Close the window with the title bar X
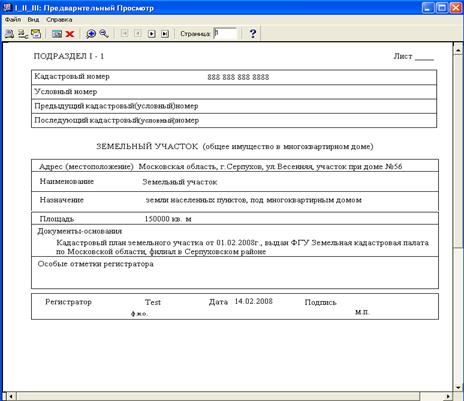This screenshot has width=464, height=401. point(456,8)
